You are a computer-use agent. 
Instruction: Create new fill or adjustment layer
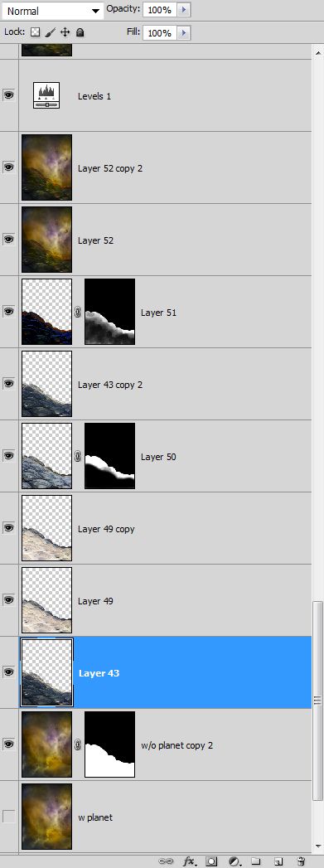[235, 861]
